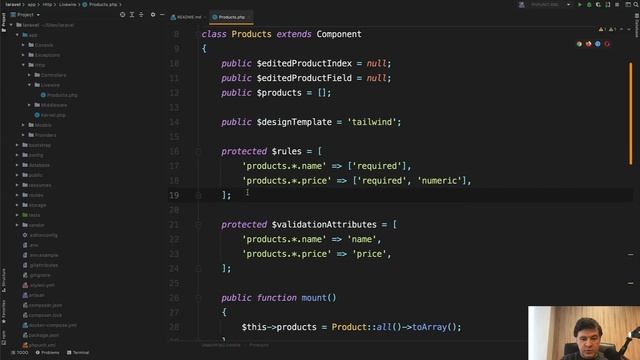Click the Http breadcrumb in navigation bar
The width and height of the screenshot is (640, 360).
click(47, 4)
